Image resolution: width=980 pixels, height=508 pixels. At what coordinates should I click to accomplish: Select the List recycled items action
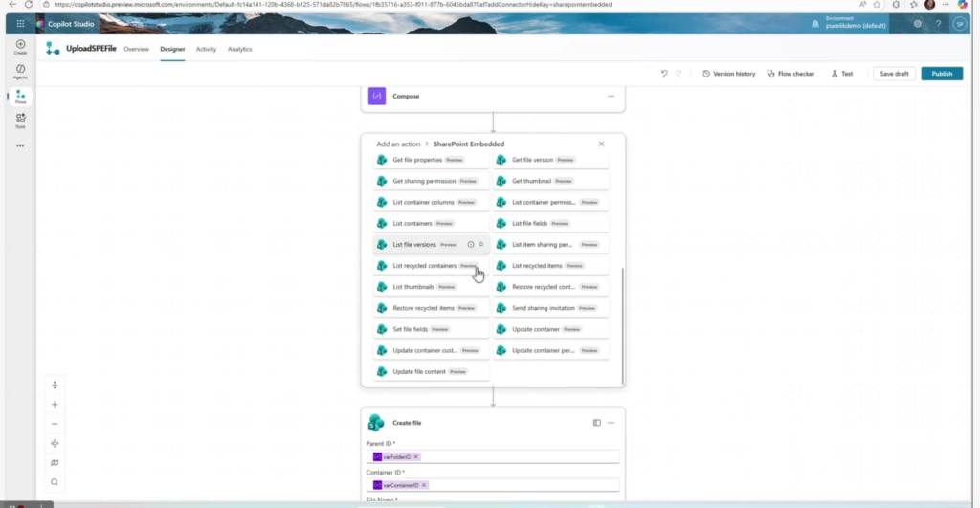tap(550, 266)
